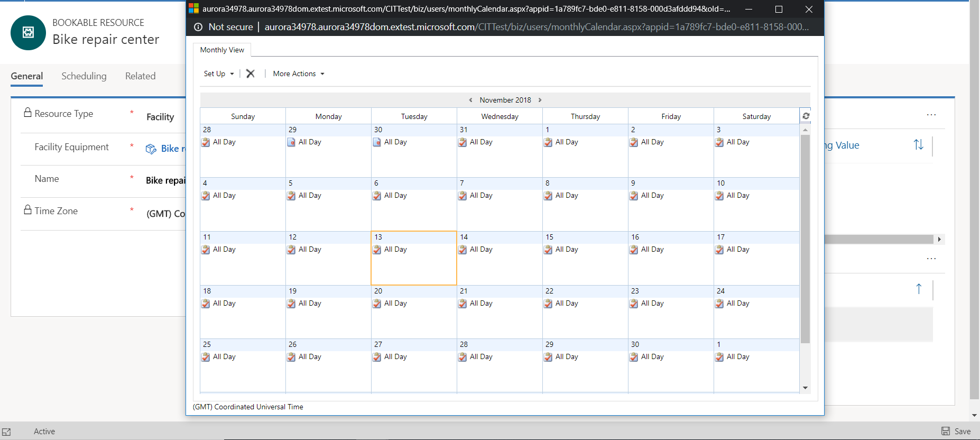Image resolution: width=980 pixels, height=440 pixels.
Task: Click the delete X icon in toolbar
Action: point(251,74)
